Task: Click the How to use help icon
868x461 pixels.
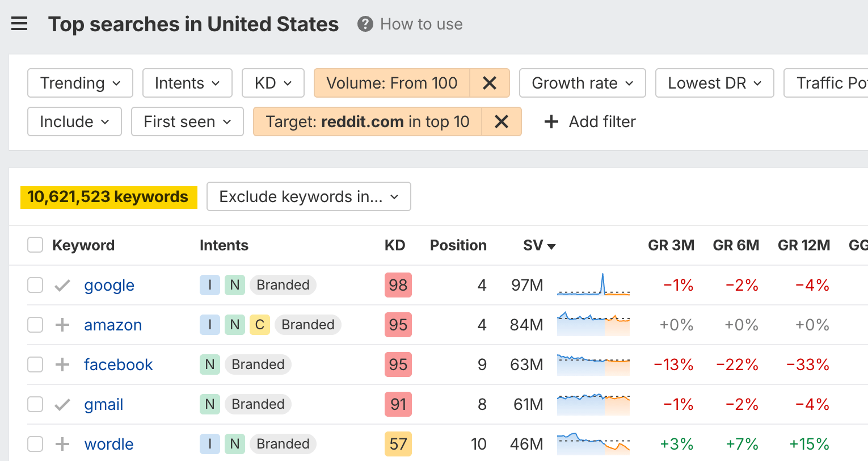Action: pyautogui.click(x=365, y=24)
